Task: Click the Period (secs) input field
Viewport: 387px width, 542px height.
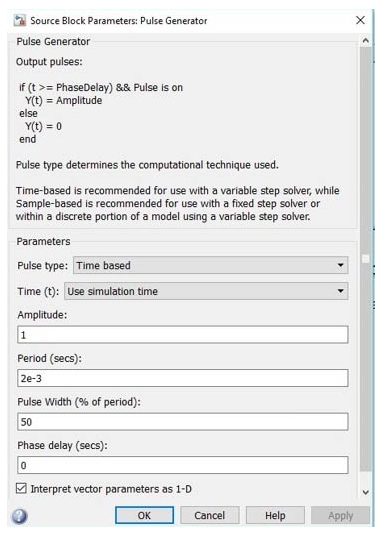Action: coord(182,378)
